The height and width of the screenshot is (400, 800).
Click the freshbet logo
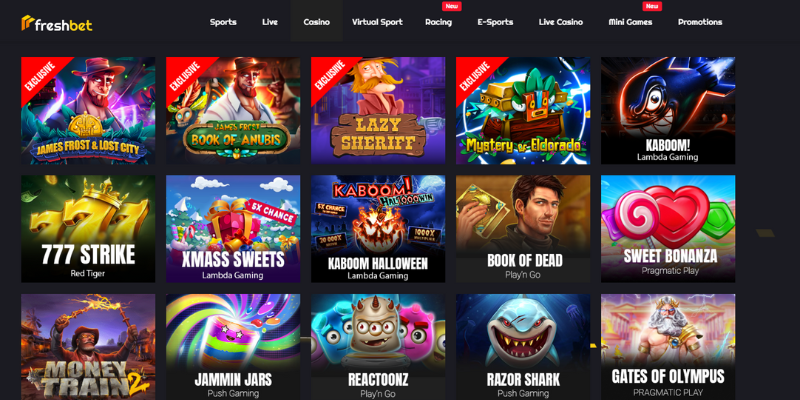tap(57, 23)
